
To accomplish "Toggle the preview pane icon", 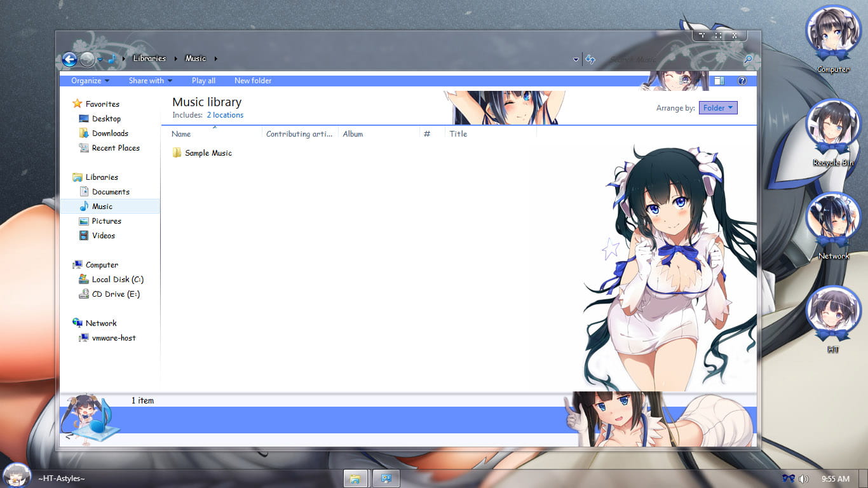I will 719,81.
